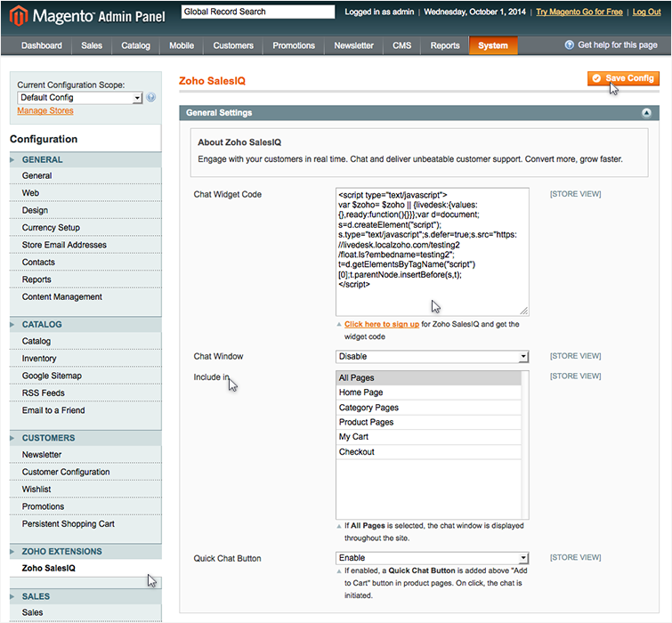Screen dimensions: 672x623
Task: Collapse the ZOHO EXTENSIONS sidebar section
Action: click(85, 552)
